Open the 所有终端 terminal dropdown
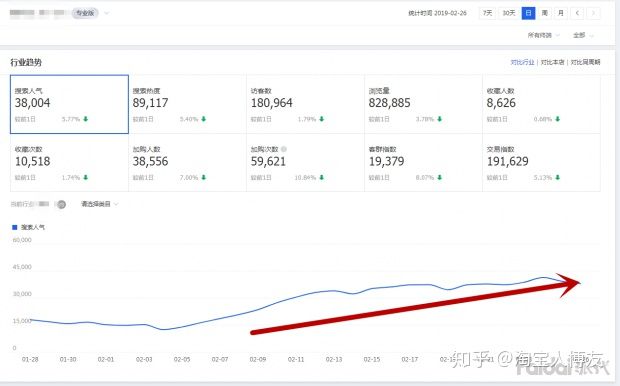This screenshot has height=386, width=620. coord(543,35)
